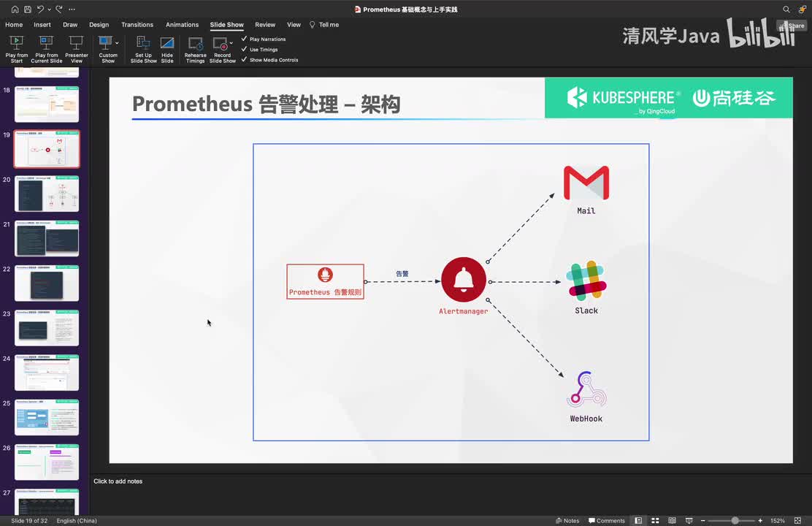
Task: Open the undo history dropdown arrow
Action: pyautogui.click(x=49, y=9)
